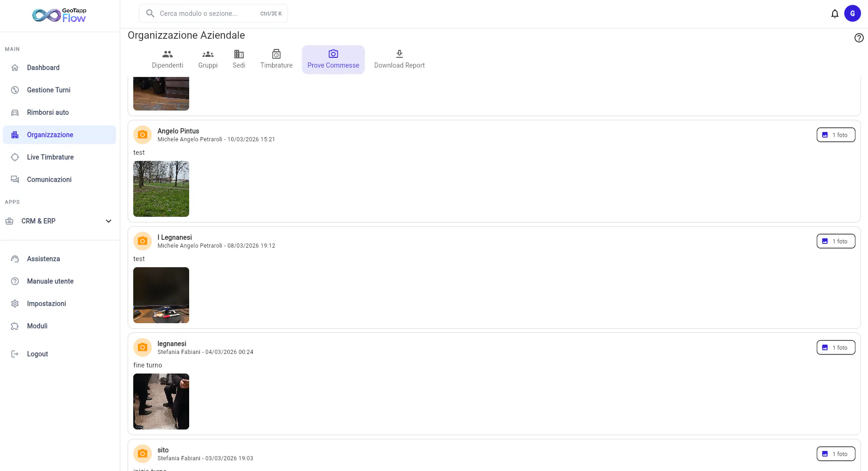Image resolution: width=868 pixels, height=471 pixels.
Task: Click the '1 foto' button for Angelo Pintus
Action: pos(835,135)
